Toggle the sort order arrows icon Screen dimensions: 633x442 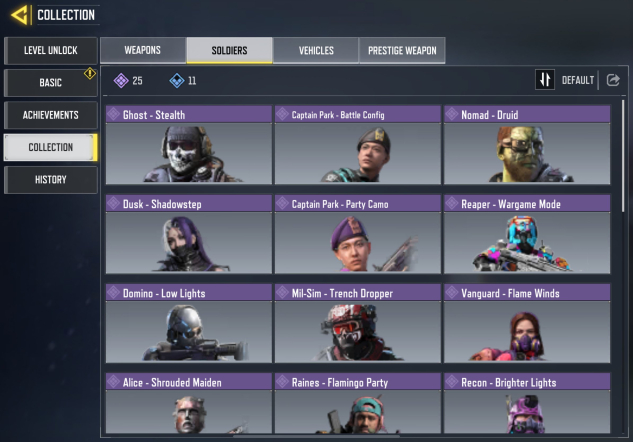tap(545, 80)
